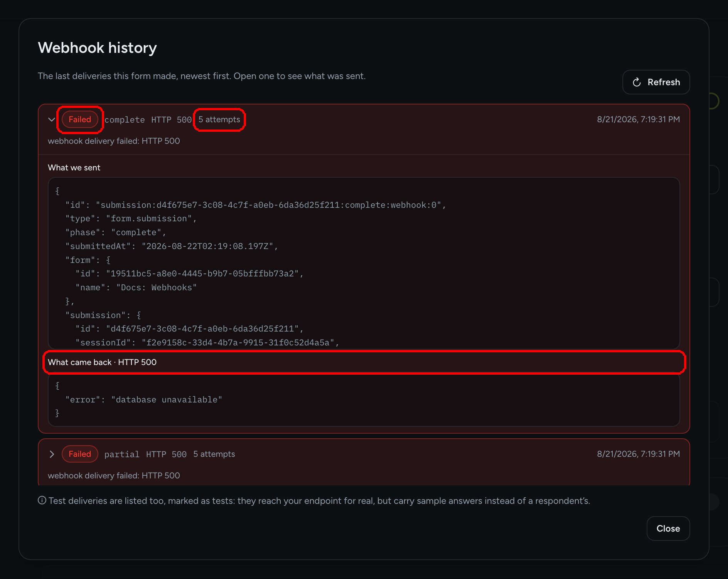Click the '5 attempts' text on partial row
Image resolution: width=728 pixels, height=579 pixels.
[214, 454]
